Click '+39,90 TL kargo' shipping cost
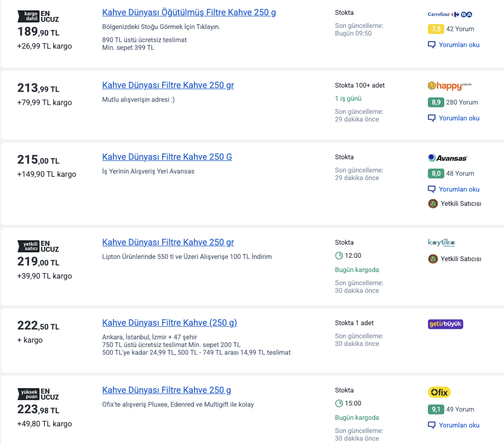This screenshot has width=504, height=445. (x=45, y=276)
